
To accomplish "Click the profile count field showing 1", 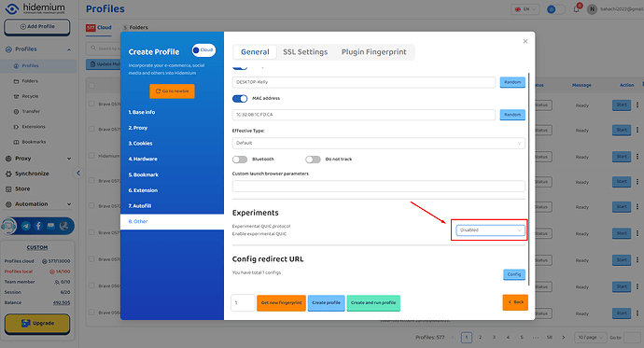I will tap(243, 303).
